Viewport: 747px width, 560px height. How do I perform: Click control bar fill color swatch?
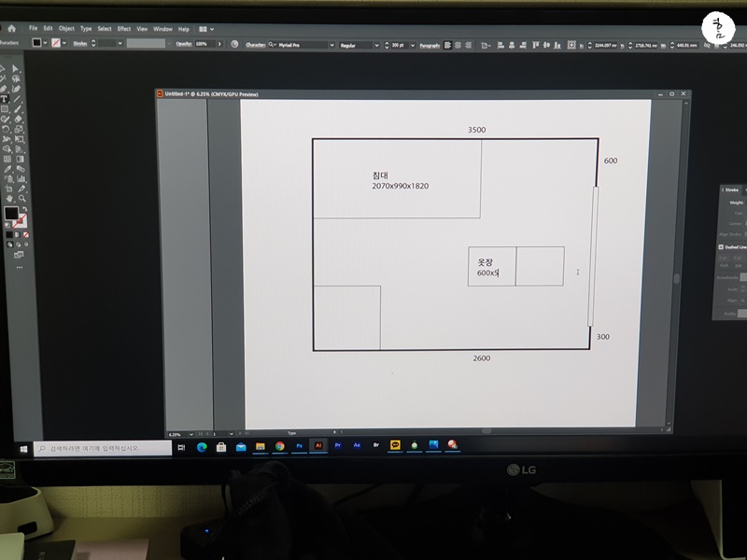tap(36, 43)
